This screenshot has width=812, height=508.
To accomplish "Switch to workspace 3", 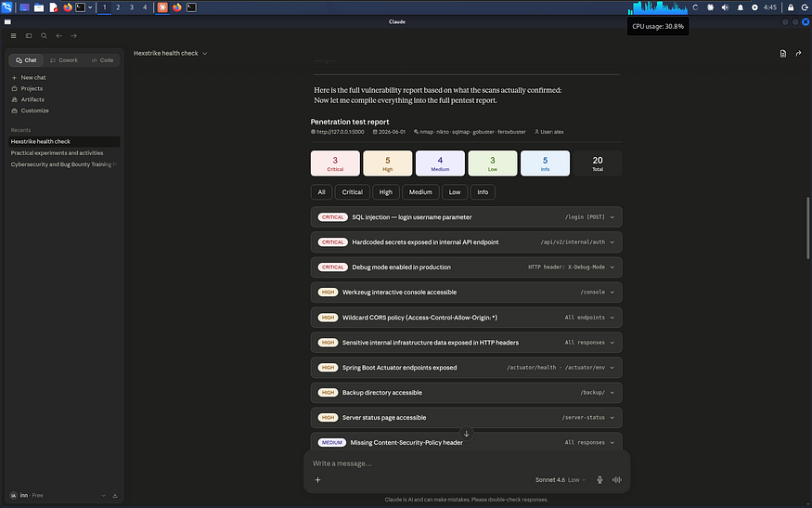I will (x=131, y=7).
